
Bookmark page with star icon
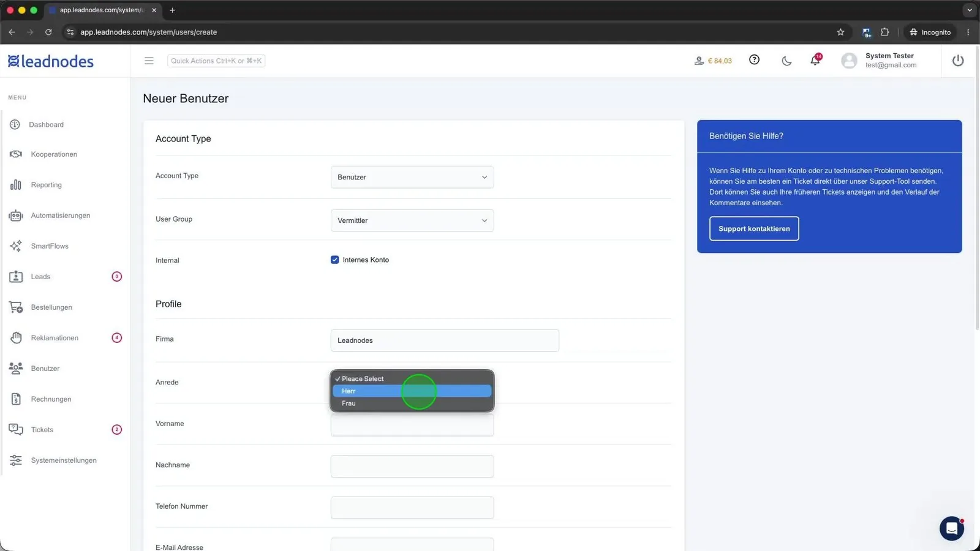tap(840, 32)
